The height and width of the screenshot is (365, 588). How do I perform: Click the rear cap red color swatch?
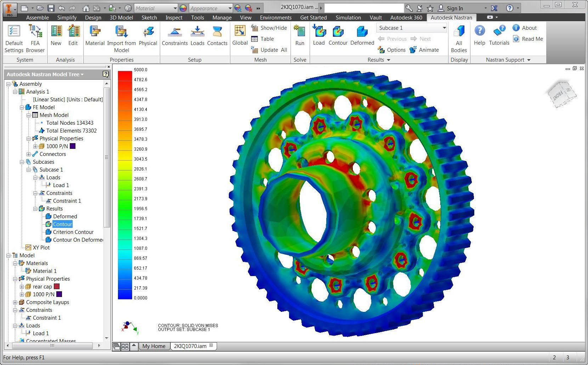57,286
